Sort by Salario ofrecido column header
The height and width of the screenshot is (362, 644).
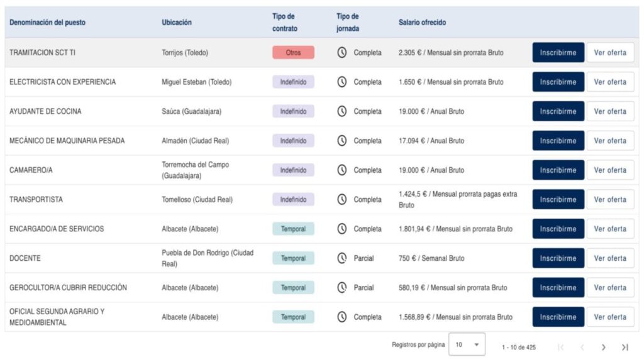[422, 22]
